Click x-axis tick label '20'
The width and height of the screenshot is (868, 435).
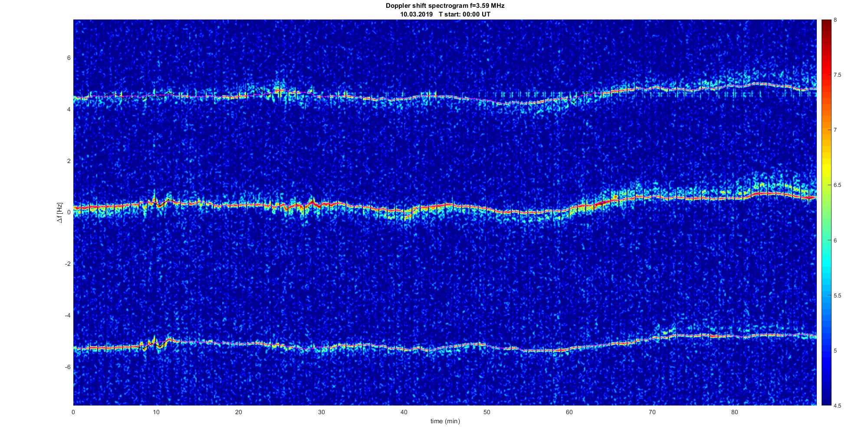(x=239, y=412)
